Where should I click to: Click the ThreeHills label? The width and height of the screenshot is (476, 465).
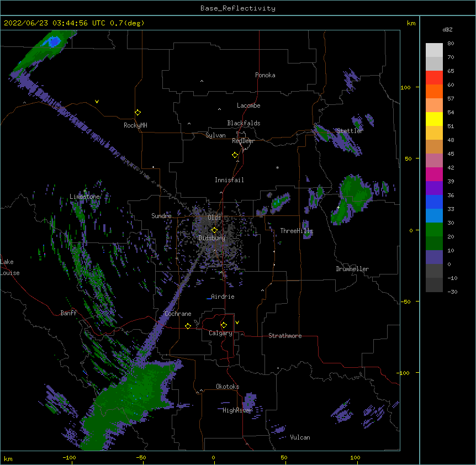tap(297, 231)
